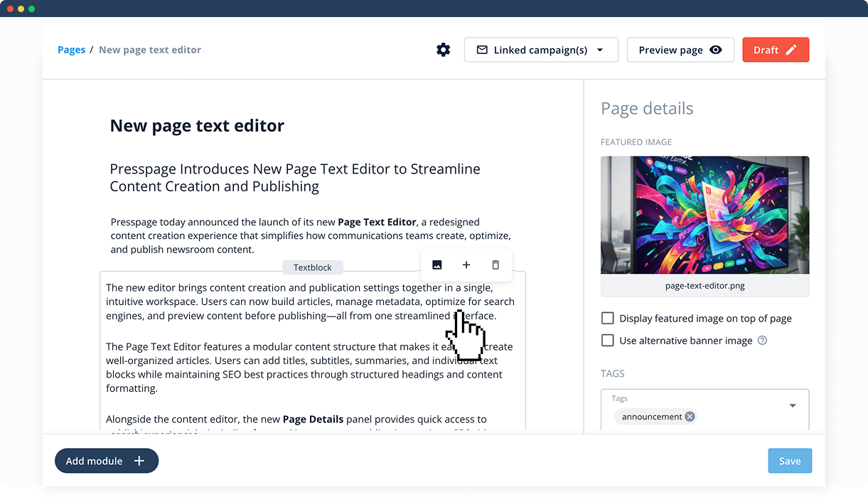Remove the announcement tag
This screenshot has height=502, width=868.
[690, 417]
